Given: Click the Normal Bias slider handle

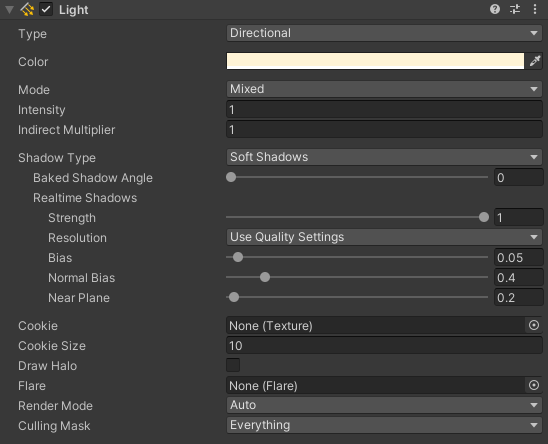Looking at the screenshot, I should point(265,277).
